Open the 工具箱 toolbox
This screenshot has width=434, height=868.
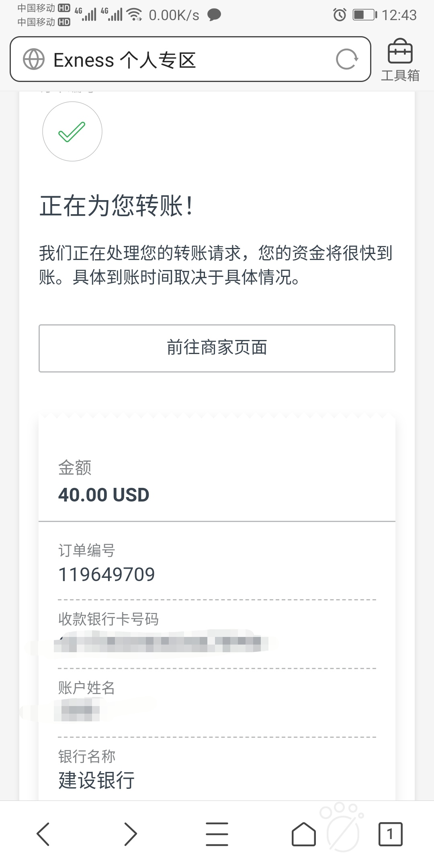pos(400,60)
